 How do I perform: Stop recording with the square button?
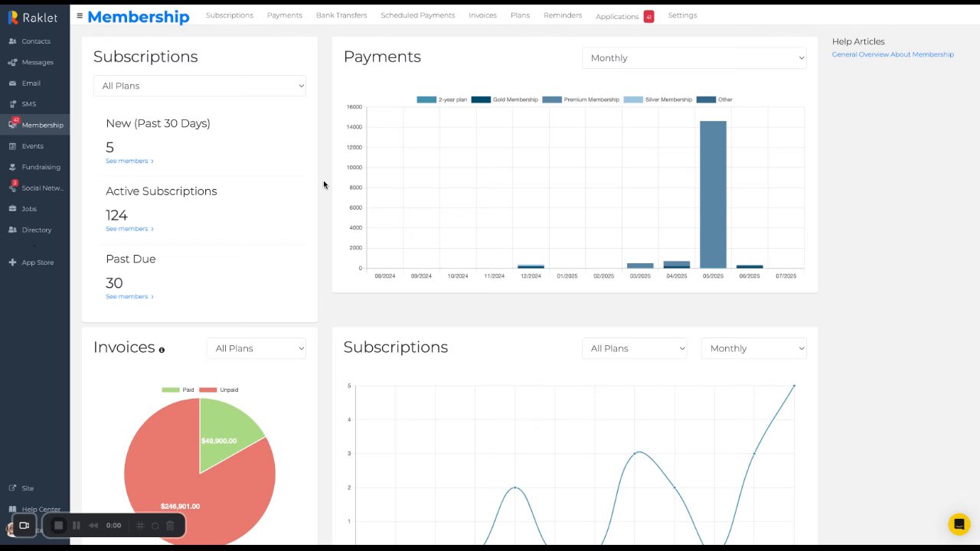(x=58, y=526)
